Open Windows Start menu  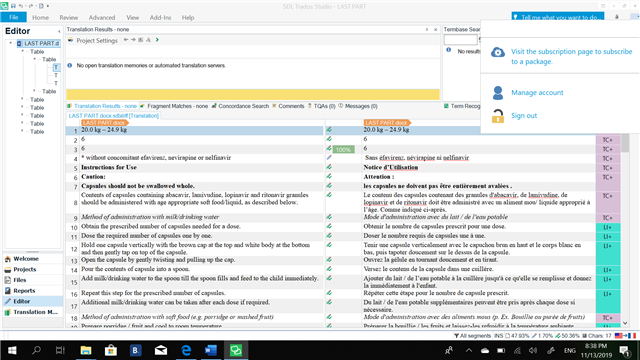tap(12, 350)
